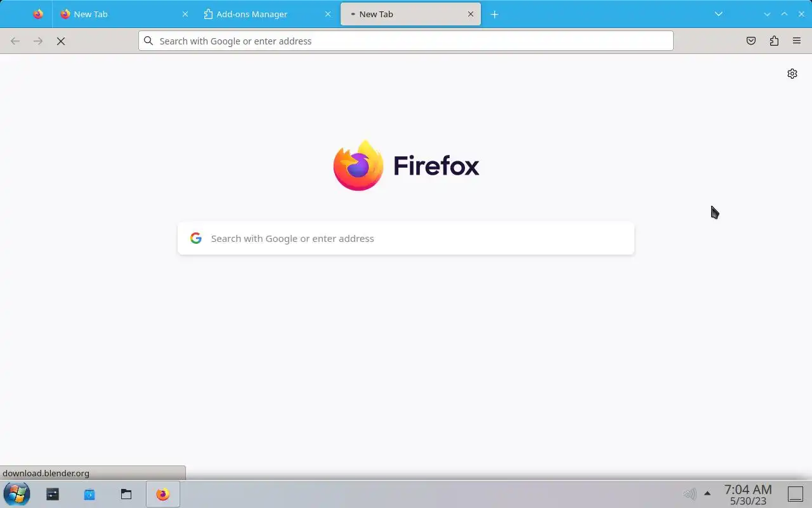Close the active New Tab tab

(x=471, y=14)
